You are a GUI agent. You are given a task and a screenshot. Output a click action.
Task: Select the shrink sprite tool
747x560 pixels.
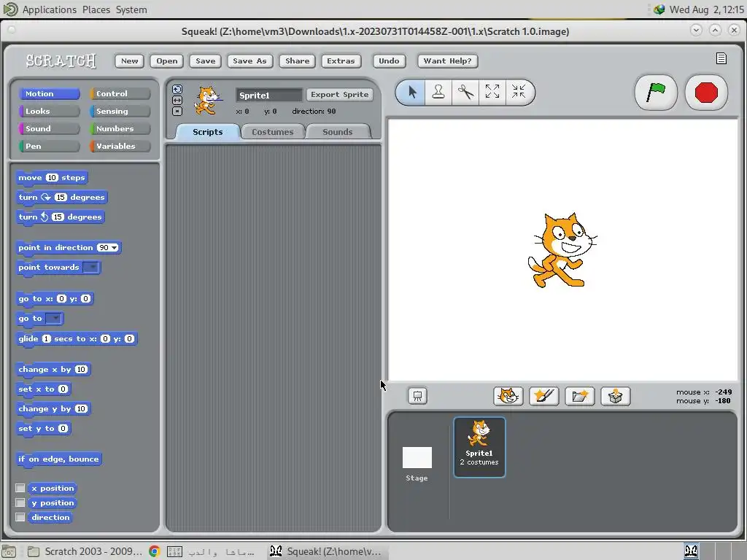[x=519, y=91]
